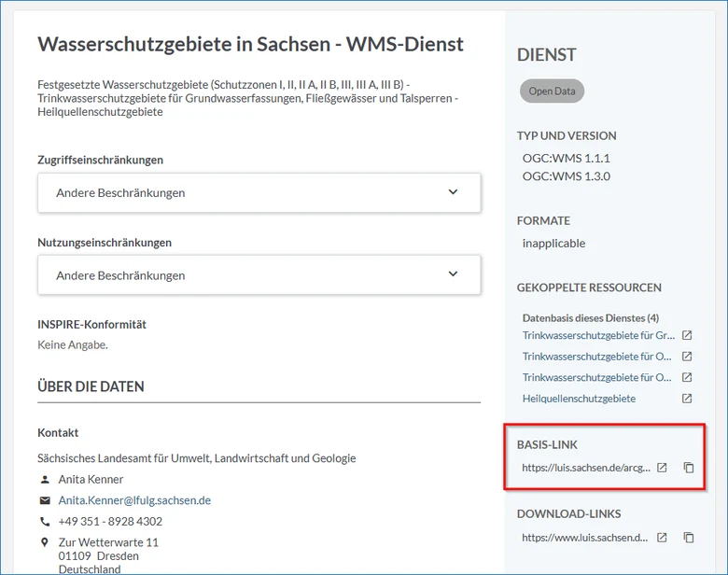Click the Keine Angabe. INSPIRE text
728x575 pixels.
coord(73,344)
